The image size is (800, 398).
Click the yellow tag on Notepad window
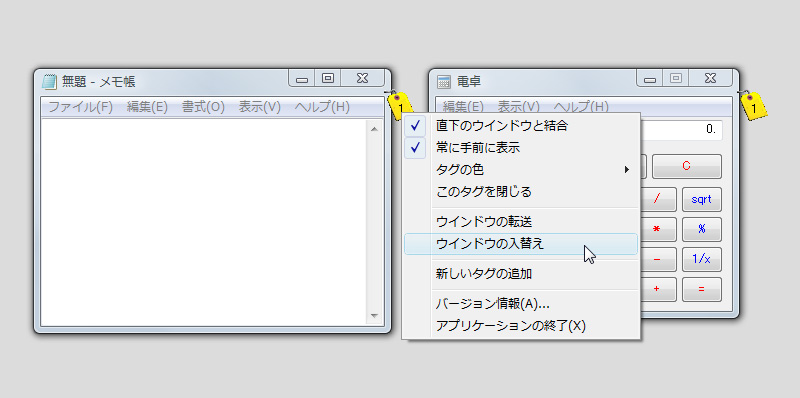tap(400, 105)
